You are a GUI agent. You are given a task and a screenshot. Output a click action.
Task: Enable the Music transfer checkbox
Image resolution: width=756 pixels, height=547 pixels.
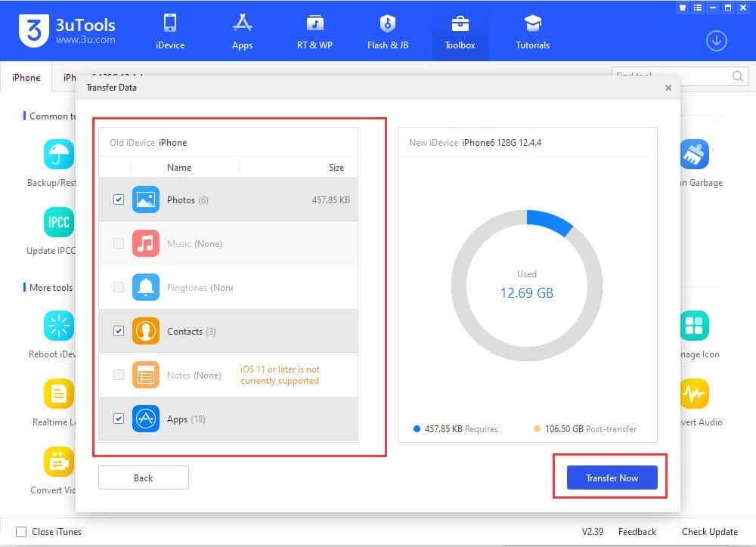pyautogui.click(x=118, y=243)
